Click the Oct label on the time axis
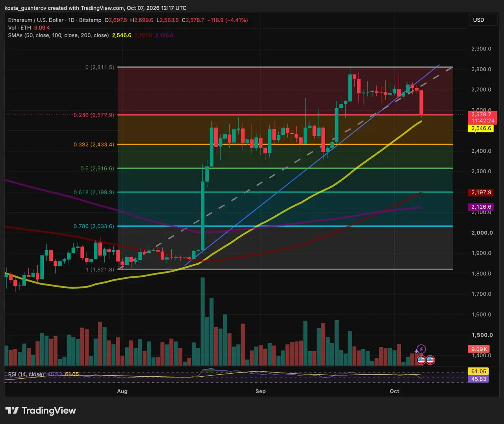Screen dimensions: 504x424 point(395,391)
